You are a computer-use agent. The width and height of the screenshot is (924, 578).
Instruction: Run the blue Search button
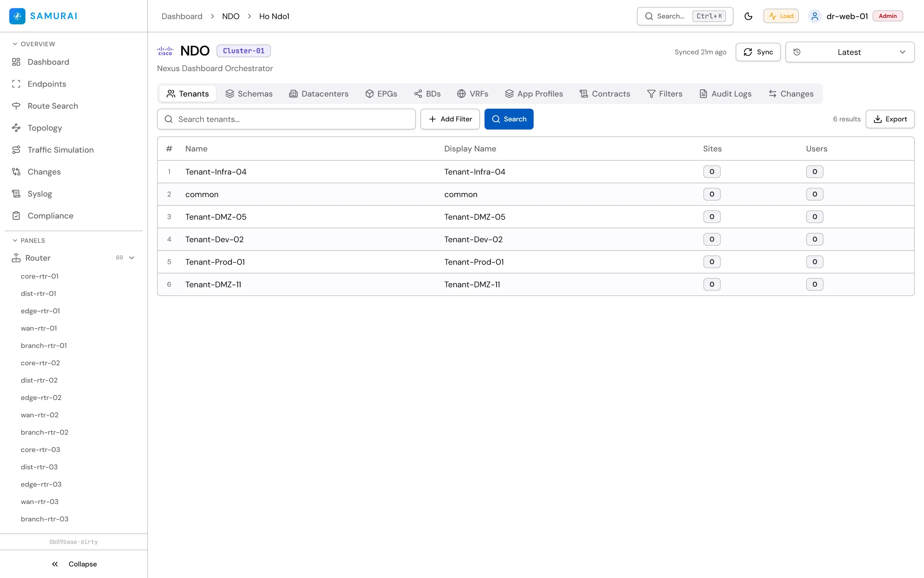point(509,119)
